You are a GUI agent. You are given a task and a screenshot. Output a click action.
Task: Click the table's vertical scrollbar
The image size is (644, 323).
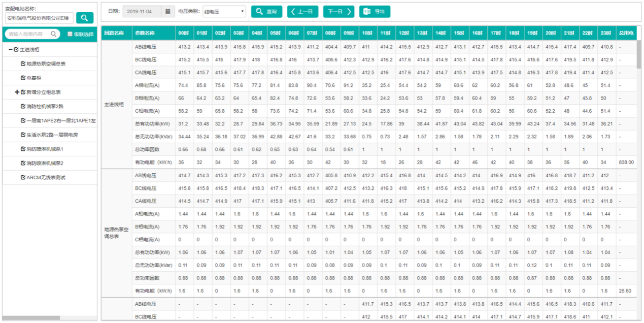[638, 56]
